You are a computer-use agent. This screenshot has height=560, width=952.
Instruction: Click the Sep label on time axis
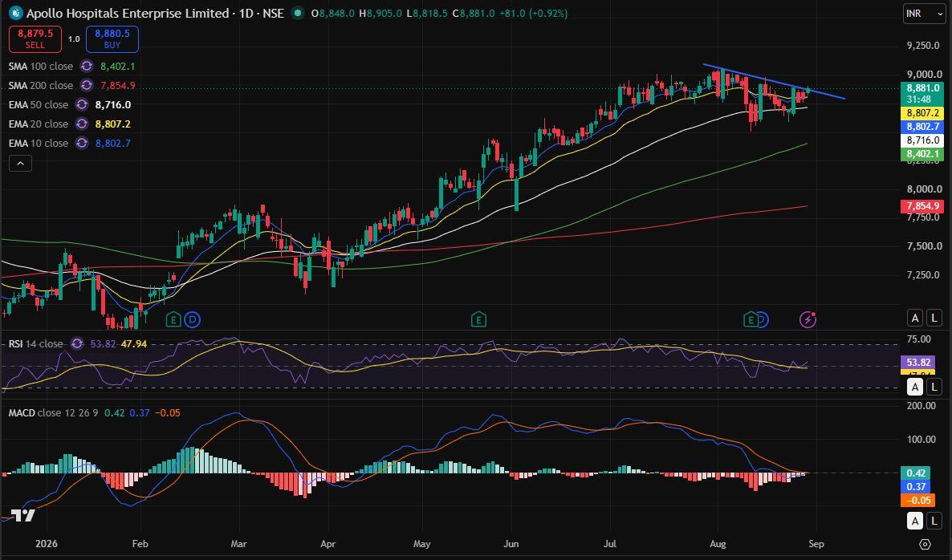(816, 544)
